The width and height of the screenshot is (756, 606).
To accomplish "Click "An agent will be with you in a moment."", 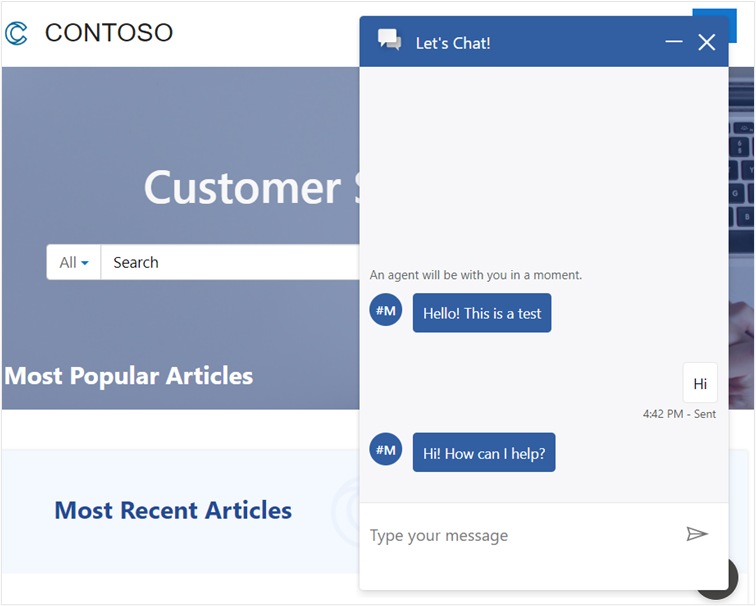I will [x=475, y=275].
